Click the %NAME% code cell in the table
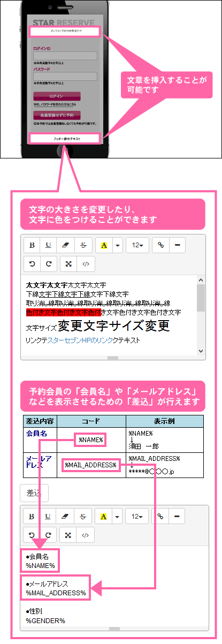222x644 pixels. click(x=91, y=440)
